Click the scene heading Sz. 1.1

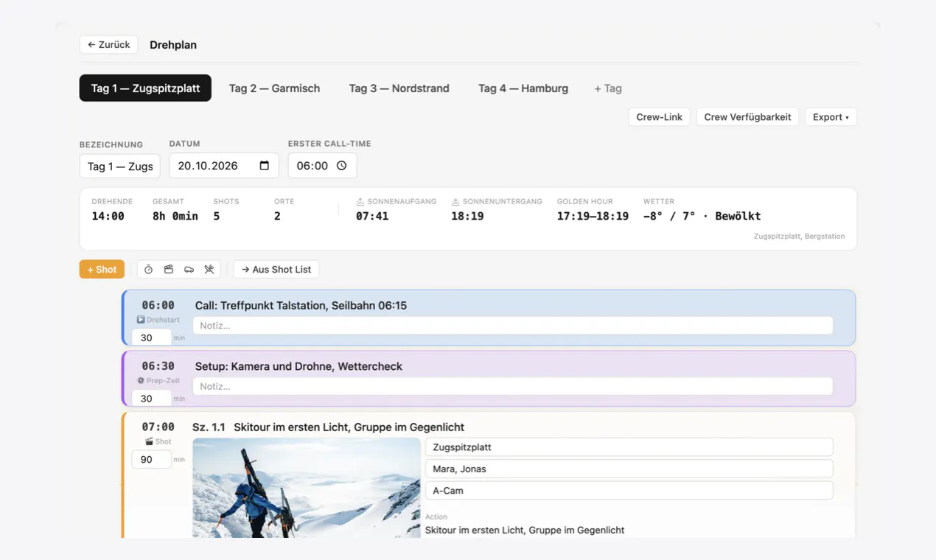pyautogui.click(x=209, y=427)
